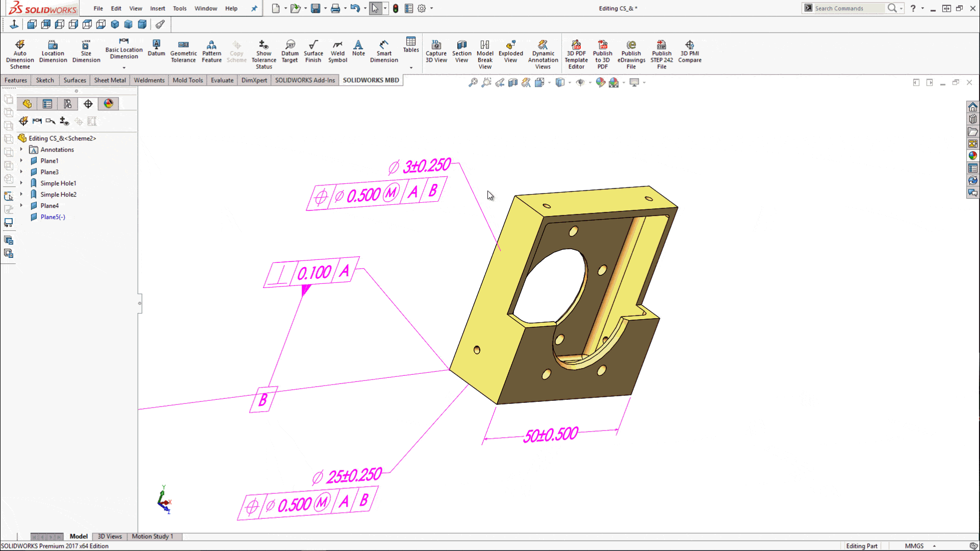Click the Undo arrow icon
The height and width of the screenshot is (551, 980).
[x=355, y=8]
